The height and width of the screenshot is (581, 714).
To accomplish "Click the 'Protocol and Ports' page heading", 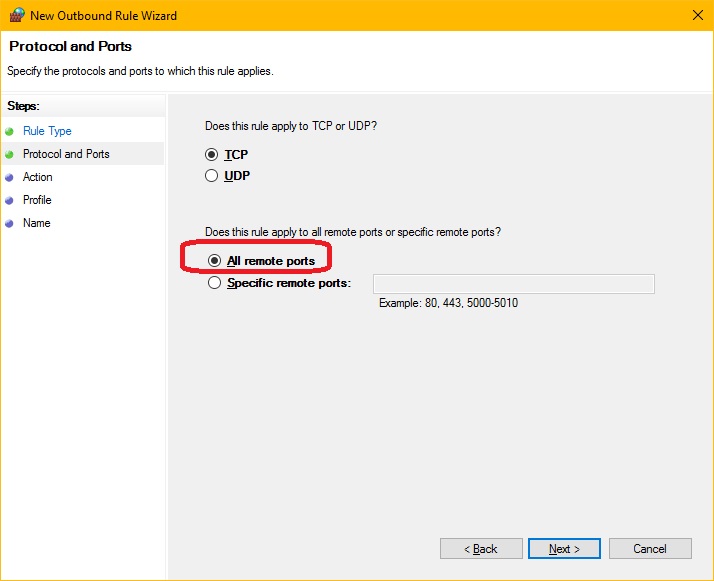I will [x=71, y=46].
